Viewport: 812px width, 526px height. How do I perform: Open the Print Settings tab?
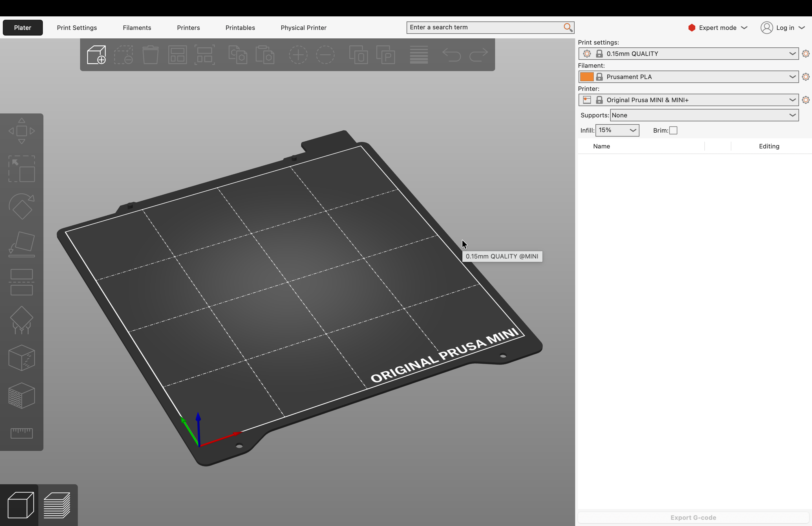[77, 28]
